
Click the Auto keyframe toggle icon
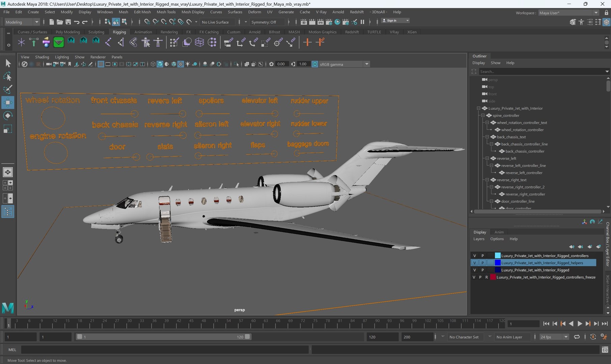pos(593,337)
